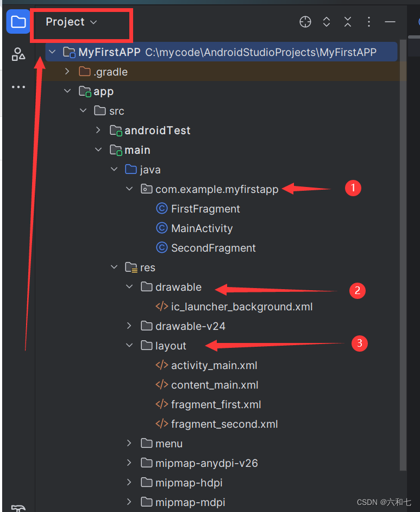Click the project tree vertical scrollbar
The width and height of the screenshot is (420, 512).
pos(403,255)
